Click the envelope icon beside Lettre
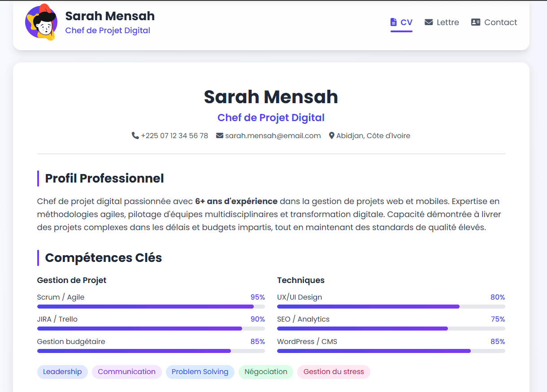The image size is (547, 392). click(428, 22)
